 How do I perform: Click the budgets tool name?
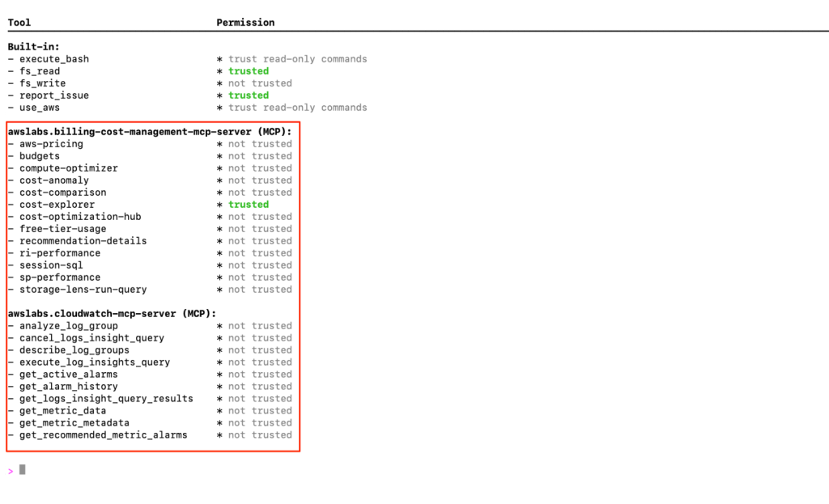coord(40,156)
